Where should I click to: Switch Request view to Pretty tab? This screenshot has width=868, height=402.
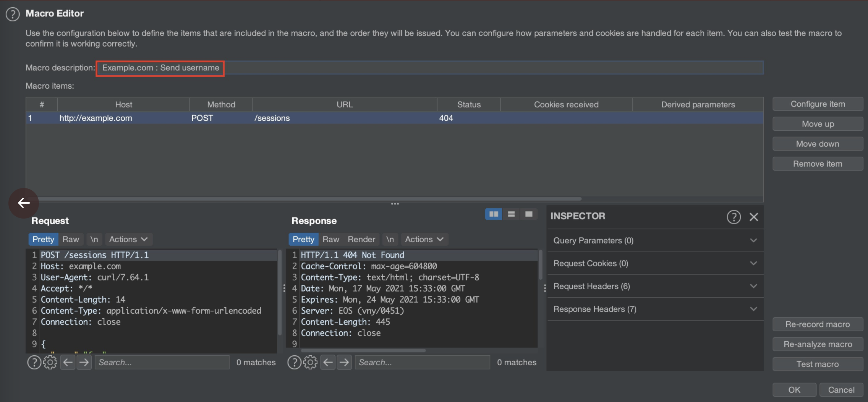(43, 240)
